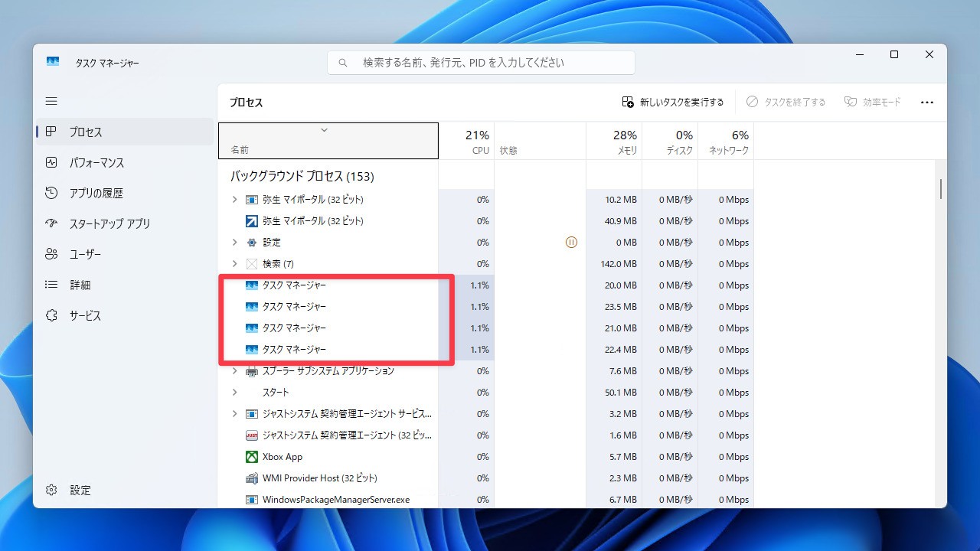Click the 2.3 MB memory value
The image size is (980, 551).
pyautogui.click(x=623, y=478)
